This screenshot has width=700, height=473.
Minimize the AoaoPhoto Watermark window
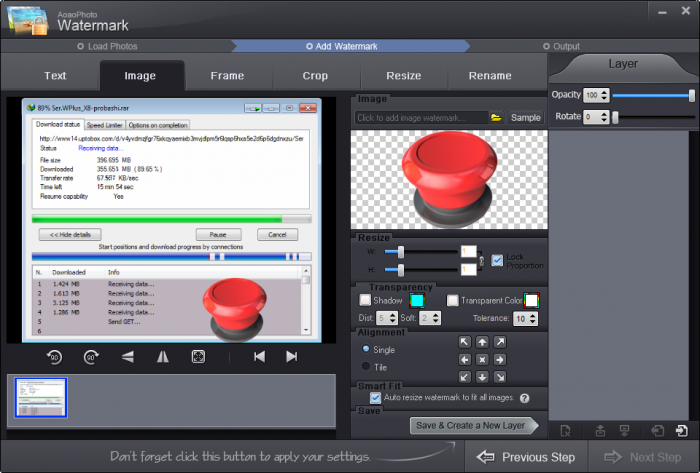662,12
